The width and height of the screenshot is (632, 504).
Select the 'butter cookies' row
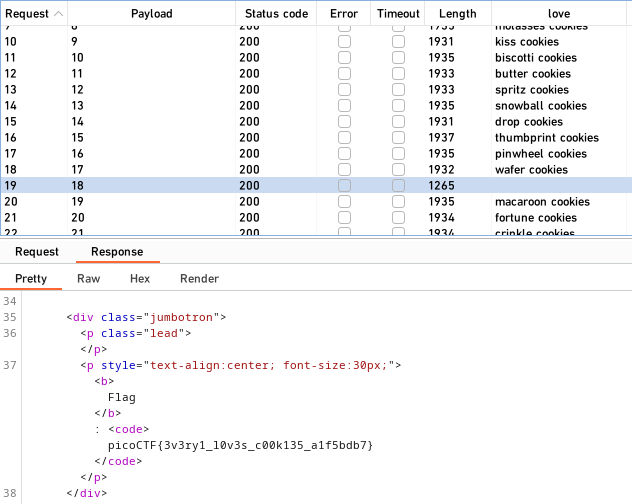pos(316,73)
